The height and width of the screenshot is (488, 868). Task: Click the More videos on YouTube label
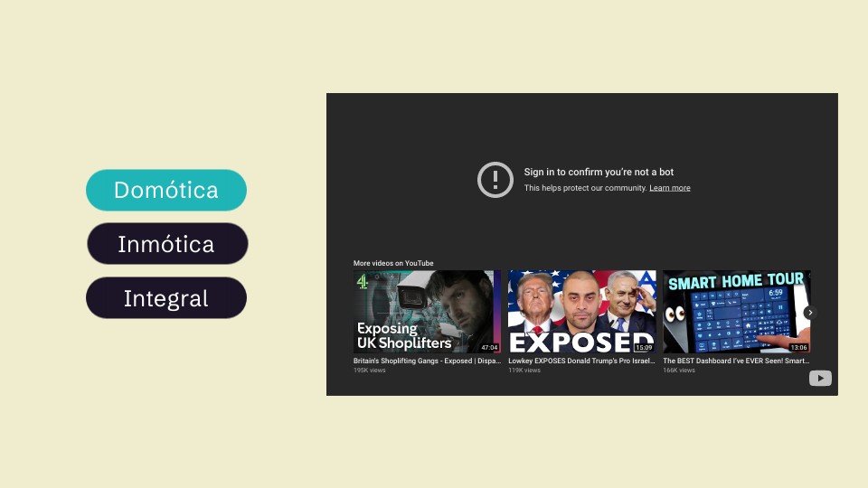(393, 263)
